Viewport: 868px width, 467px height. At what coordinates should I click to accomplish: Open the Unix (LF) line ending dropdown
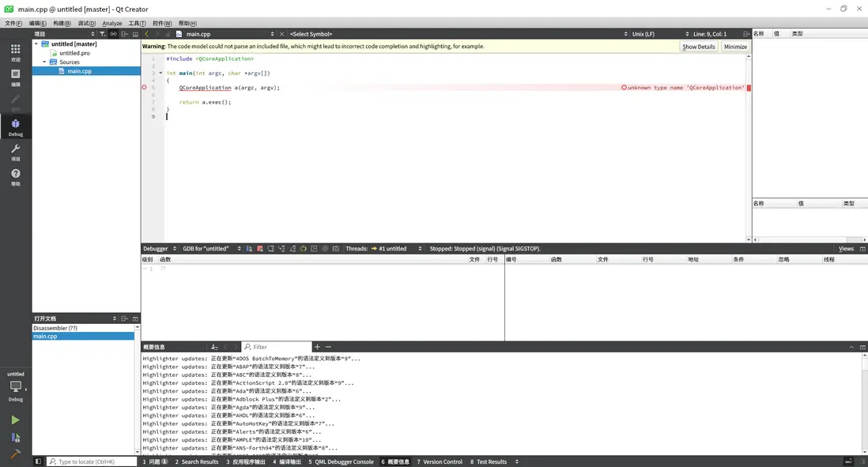661,34
